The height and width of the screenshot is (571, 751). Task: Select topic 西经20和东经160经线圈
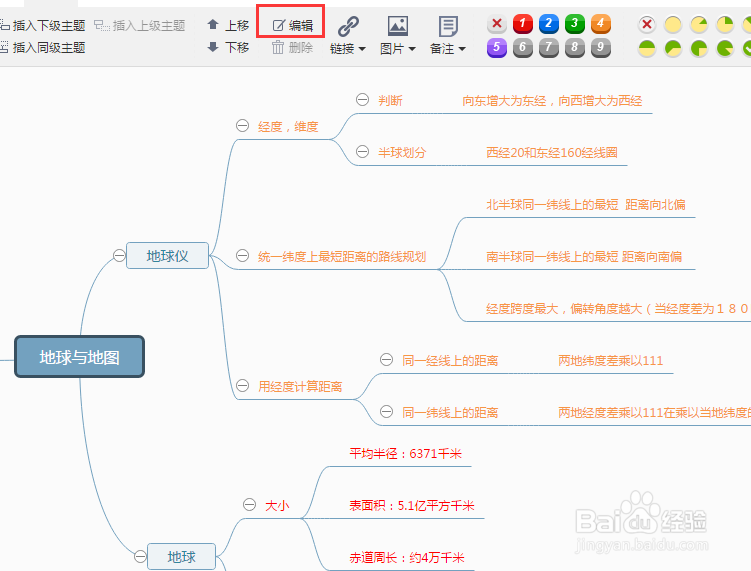pos(552,153)
